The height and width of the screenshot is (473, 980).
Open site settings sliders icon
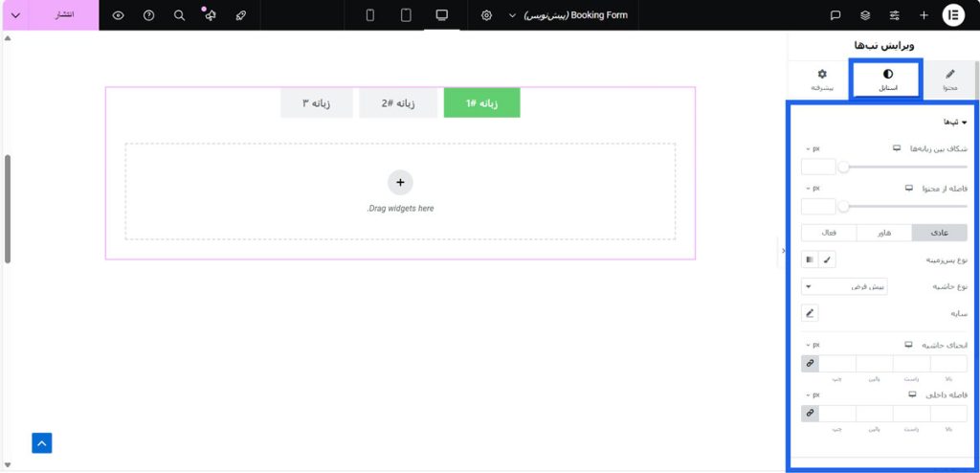coord(895,15)
